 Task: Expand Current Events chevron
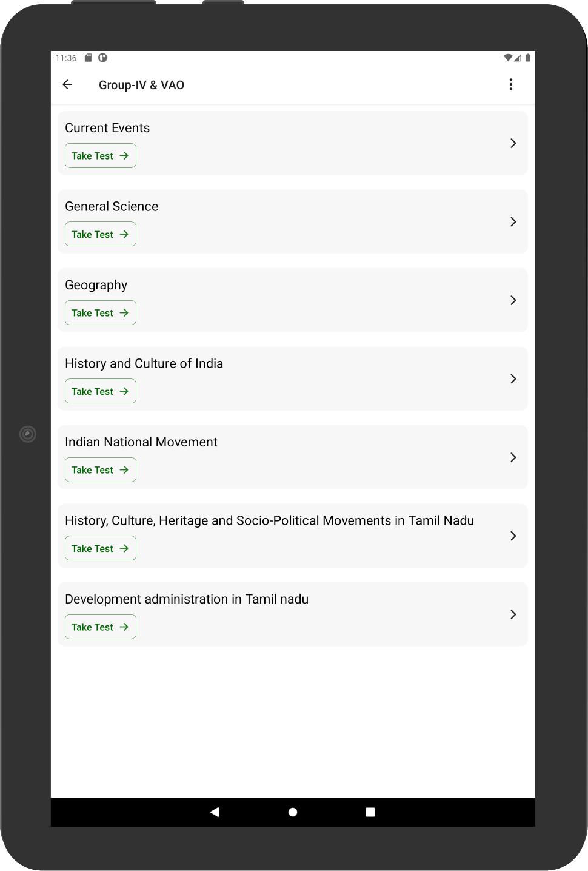[513, 143]
